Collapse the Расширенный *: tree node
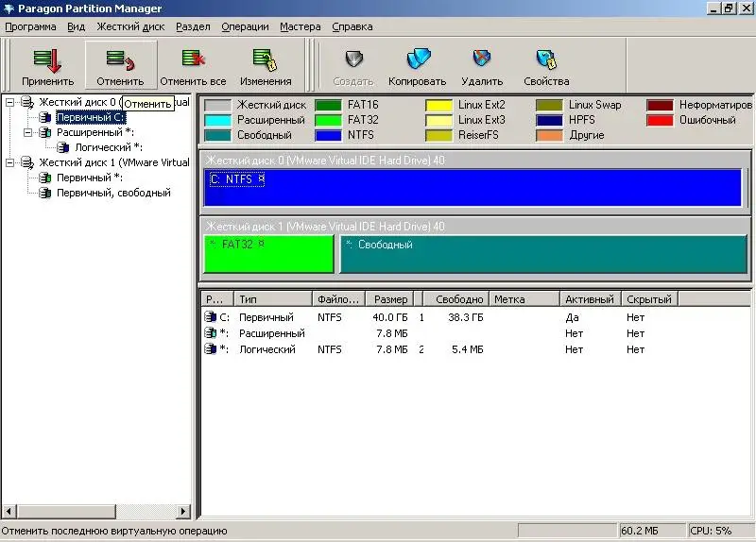The height and width of the screenshot is (542, 756). coord(27,132)
